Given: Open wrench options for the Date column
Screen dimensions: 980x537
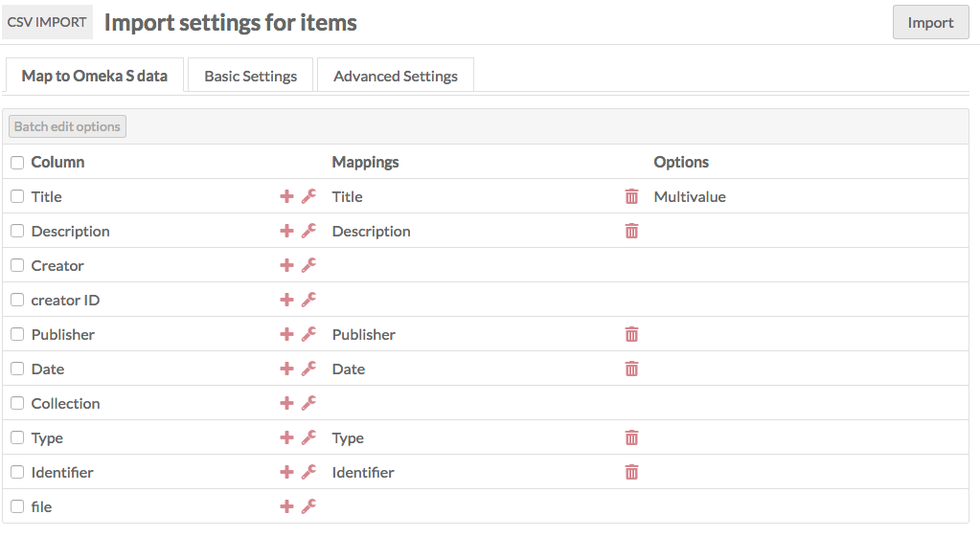Looking at the screenshot, I should (x=308, y=369).
